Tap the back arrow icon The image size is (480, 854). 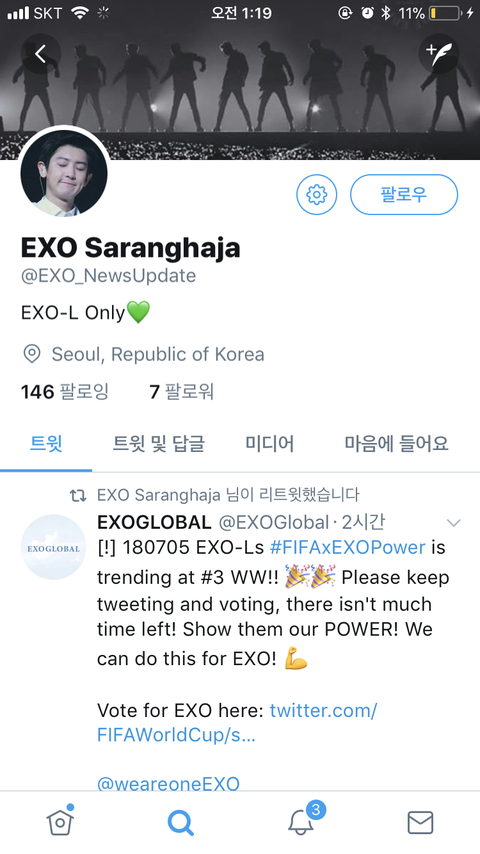click(x=40, y=53)
